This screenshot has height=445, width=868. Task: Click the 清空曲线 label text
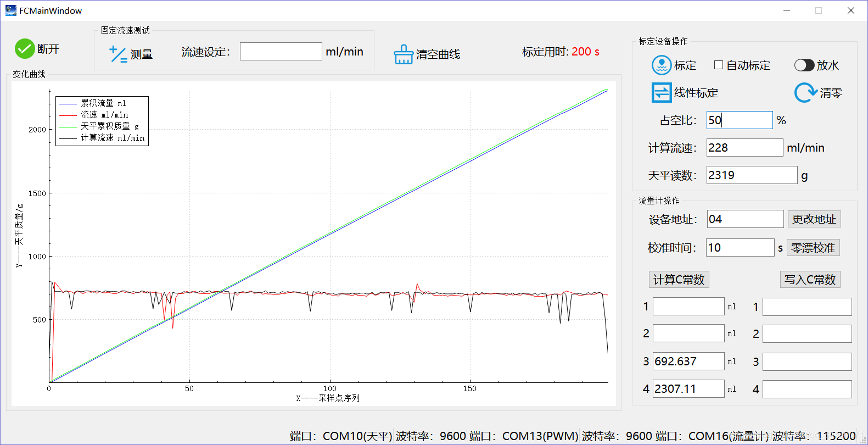[x=438, y=54]
